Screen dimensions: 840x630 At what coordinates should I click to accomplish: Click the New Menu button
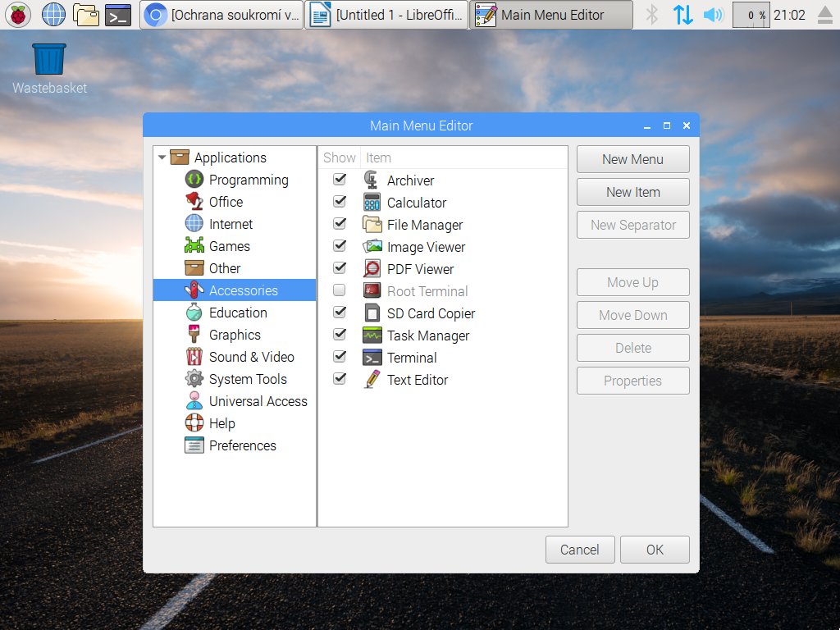[x=632, y=158]
